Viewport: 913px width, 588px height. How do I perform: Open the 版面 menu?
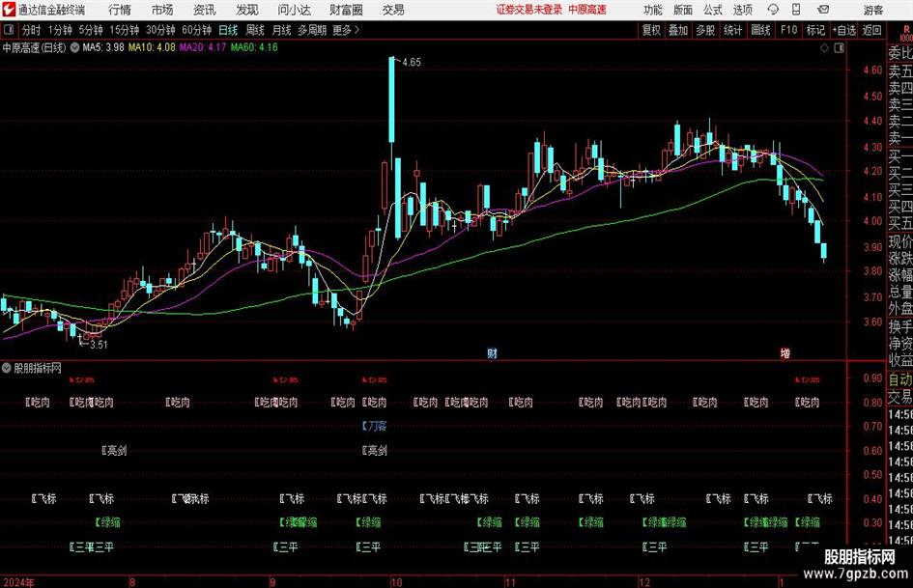point(682,10)
